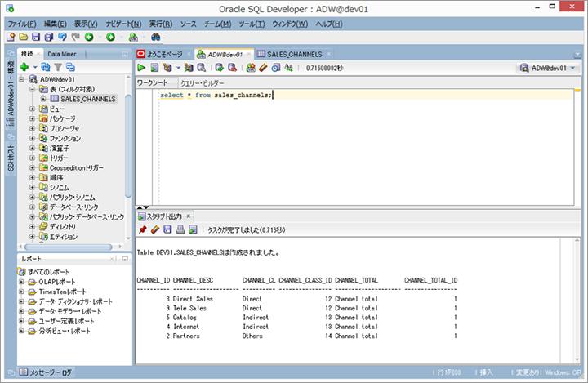Switch to the SALES_CHANNELS editor tab
This screenshot has height=383, width=588.
[x=288, y=54]
